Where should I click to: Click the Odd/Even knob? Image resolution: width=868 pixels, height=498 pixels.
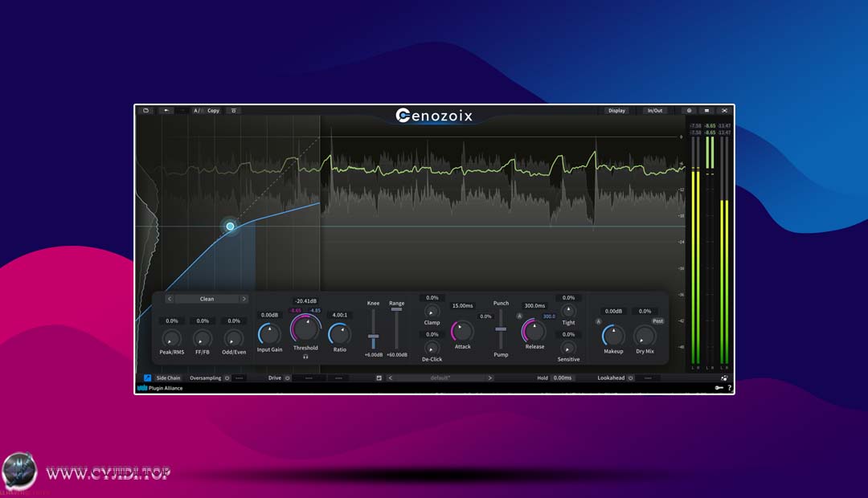point(234,337)
